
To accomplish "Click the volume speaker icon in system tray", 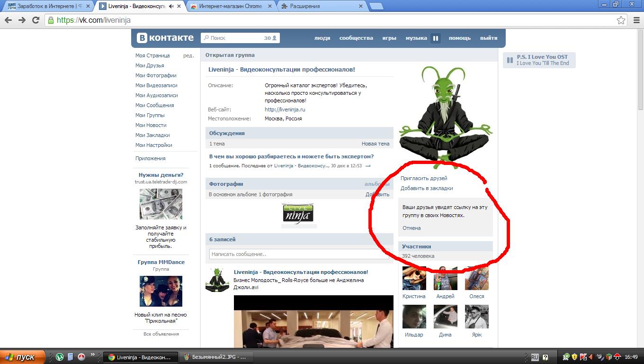I will pos(600,357).
